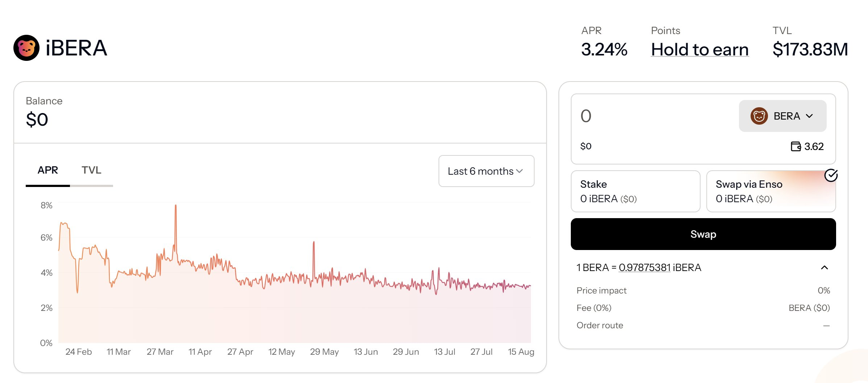Open the Last 6 months range dropdown
This screenshot has height=383, width=868.
[486, 171]
